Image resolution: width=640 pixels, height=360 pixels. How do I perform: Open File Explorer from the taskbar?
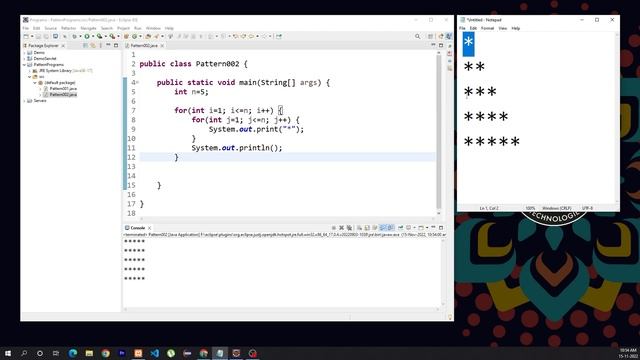pos(89,353)
